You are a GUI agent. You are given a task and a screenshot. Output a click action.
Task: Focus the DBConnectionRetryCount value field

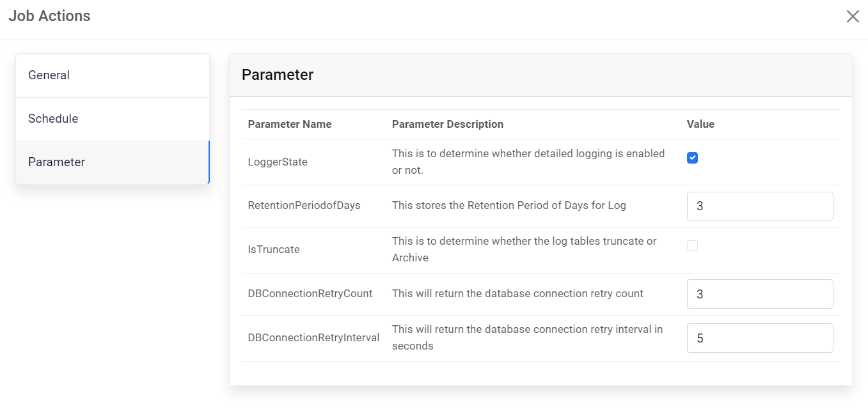(x=759, y=294)
